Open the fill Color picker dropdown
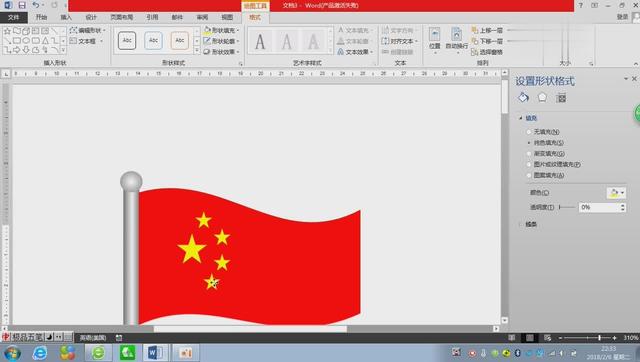 click(616, 193)
